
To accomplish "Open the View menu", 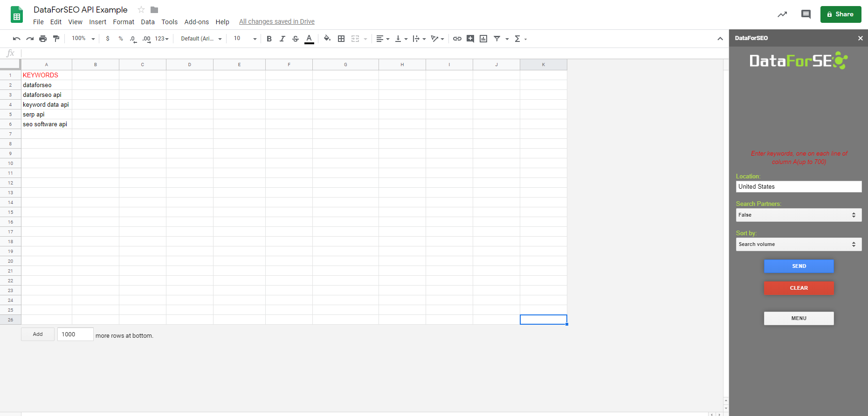I will (x=75, y=22).
